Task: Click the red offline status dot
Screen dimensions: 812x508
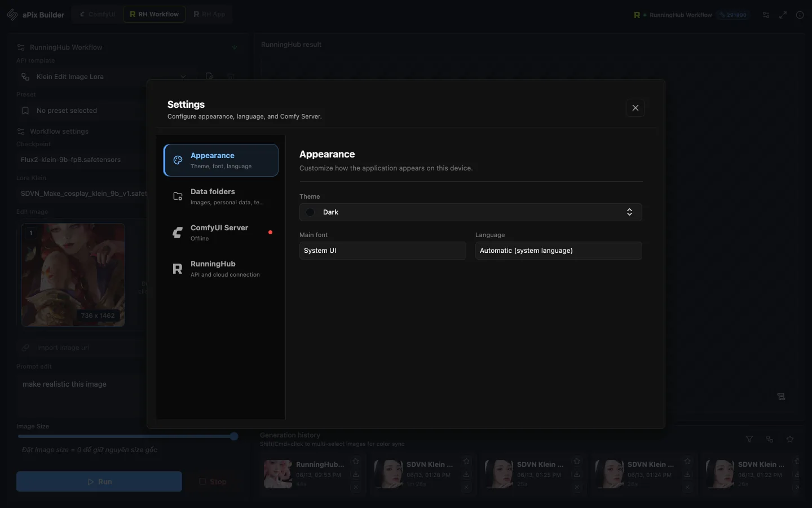Action: (x=270, y=233)
